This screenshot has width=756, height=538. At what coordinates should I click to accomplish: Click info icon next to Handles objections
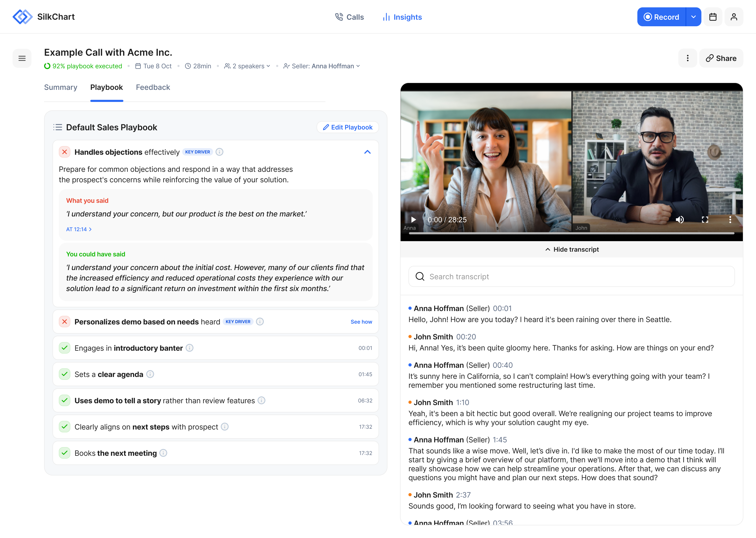pyautogui.click(x=219, y=152)
